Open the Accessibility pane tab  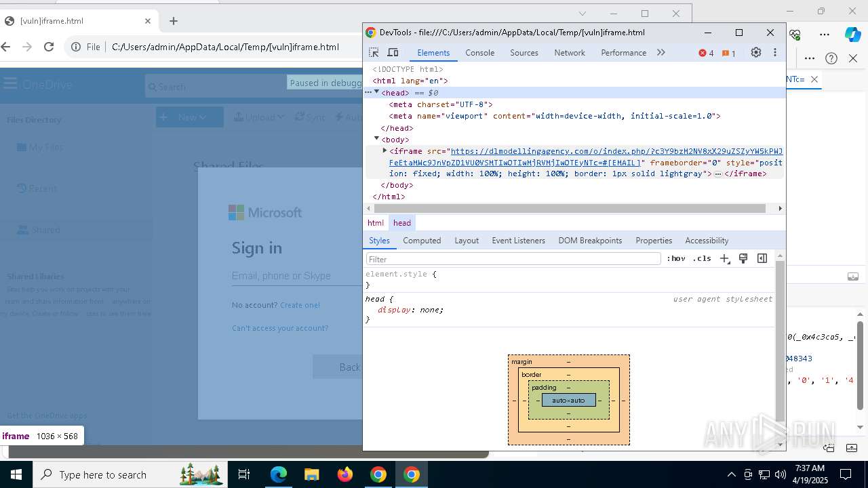[x=707, y=241]
